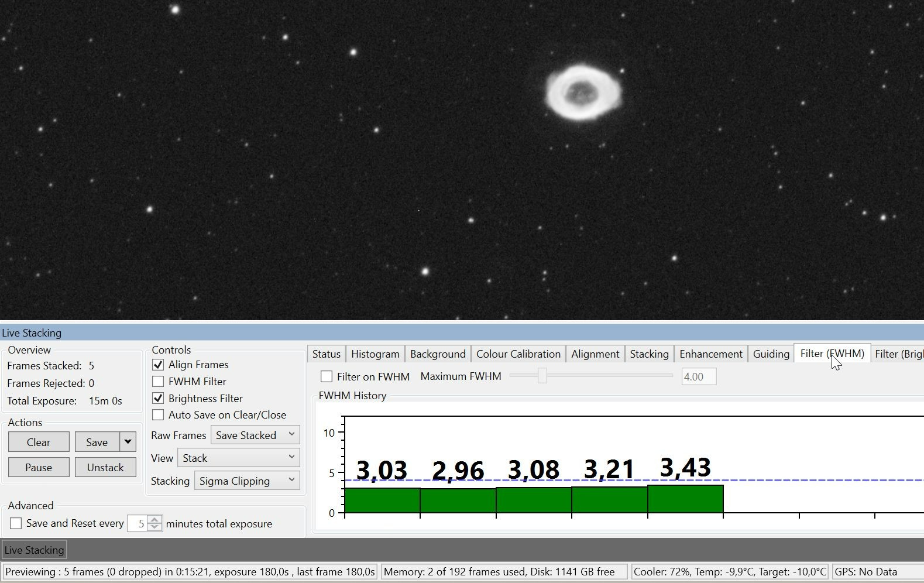Toggle the FWHM Filter checkbox
Viewport: 924px width, 583px height.
pyautogui.click(x=158, y=382)
